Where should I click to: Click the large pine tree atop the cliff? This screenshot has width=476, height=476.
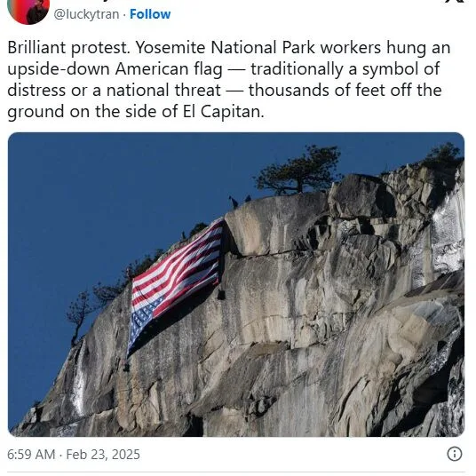tap(299, 170)
